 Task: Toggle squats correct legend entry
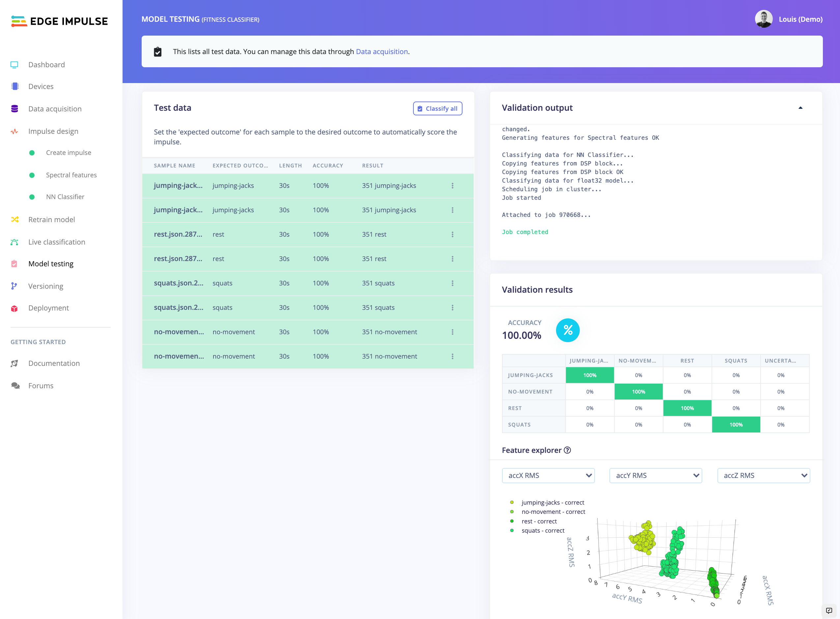[543, 531]
